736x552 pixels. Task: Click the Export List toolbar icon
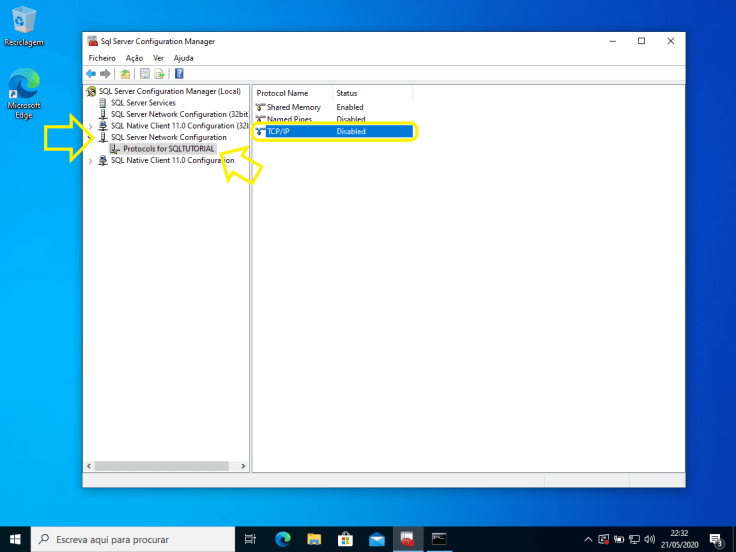point(159,74)
